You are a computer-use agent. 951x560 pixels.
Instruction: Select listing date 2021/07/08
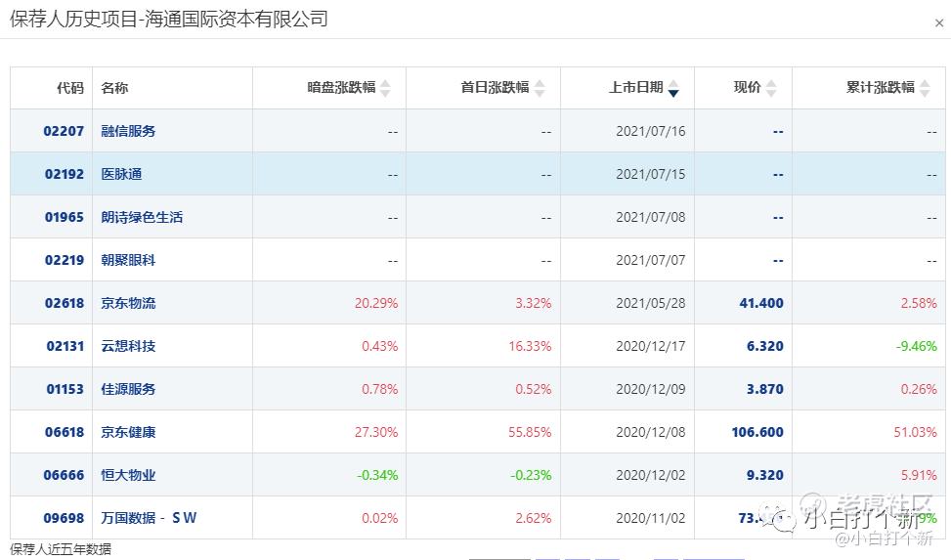pos(650,217)
